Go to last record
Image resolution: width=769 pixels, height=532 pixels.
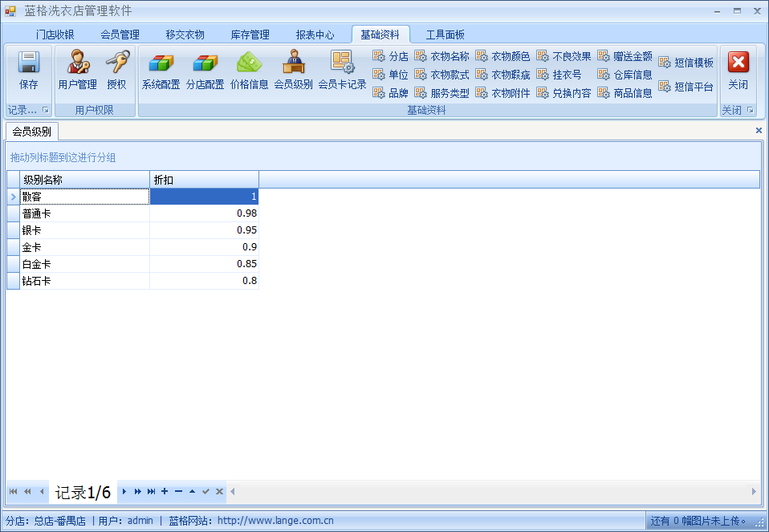pyautogui.click(x=152, y=491)
